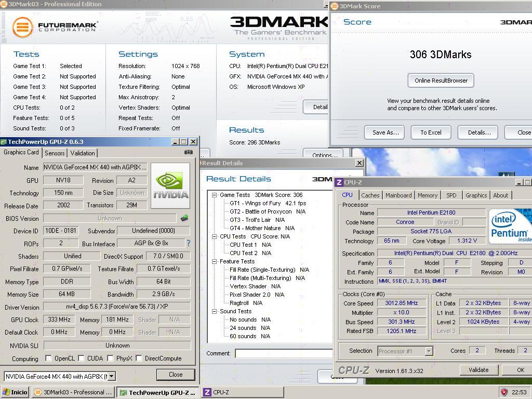This screenshot has height=399, width=532.
Task: Switch to TechPowerUp GPU-Z taskbar item
Action: pyautogui.click(x=158, y=392)
